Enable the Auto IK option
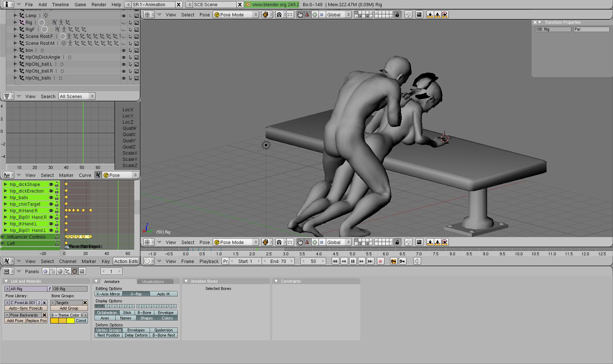613x364 pixels. (163, 294)
